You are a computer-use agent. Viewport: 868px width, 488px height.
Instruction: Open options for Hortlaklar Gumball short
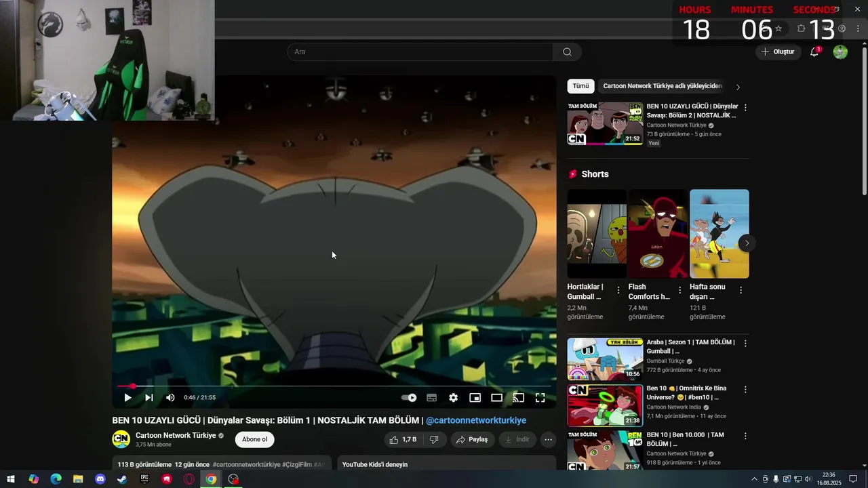click(618, 290)
